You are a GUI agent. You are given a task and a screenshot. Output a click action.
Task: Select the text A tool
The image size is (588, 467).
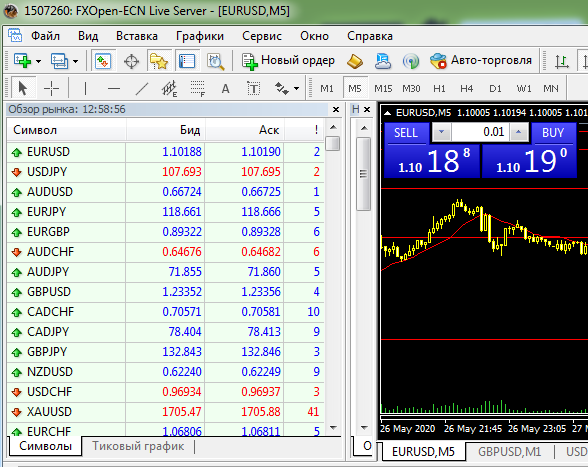[225, 89]
